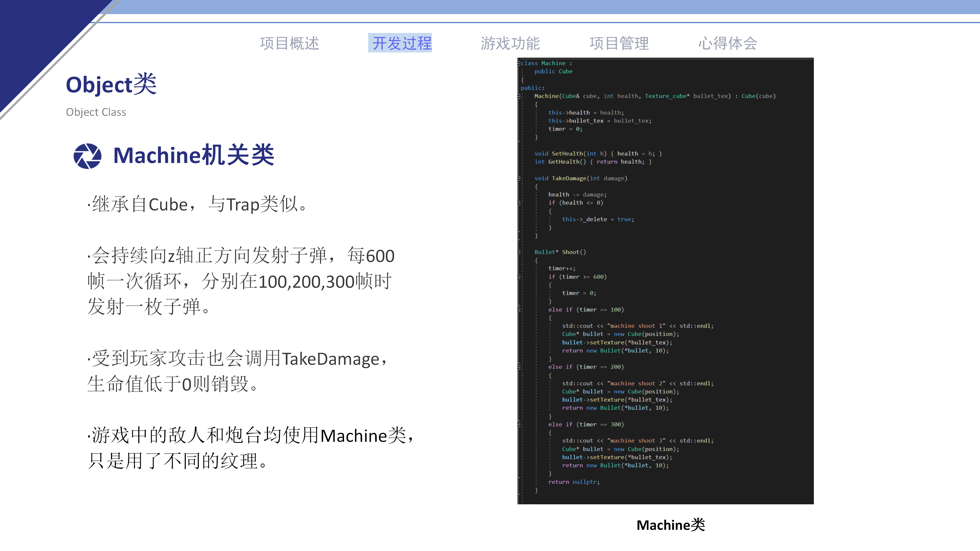Screen dimensions: 980x551
Task: Collapse the Shoot function fold marker
Action: (x=519, y=252)
